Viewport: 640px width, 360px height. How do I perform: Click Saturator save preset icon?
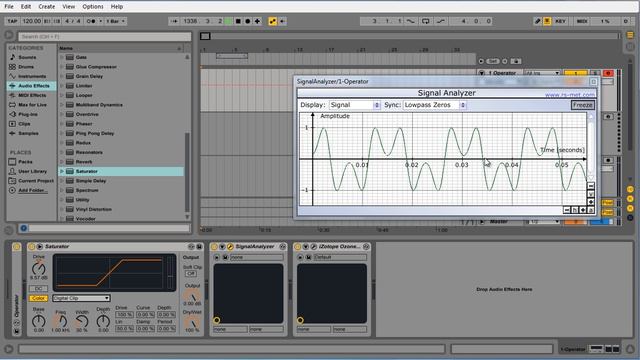[x=199, y=247]
